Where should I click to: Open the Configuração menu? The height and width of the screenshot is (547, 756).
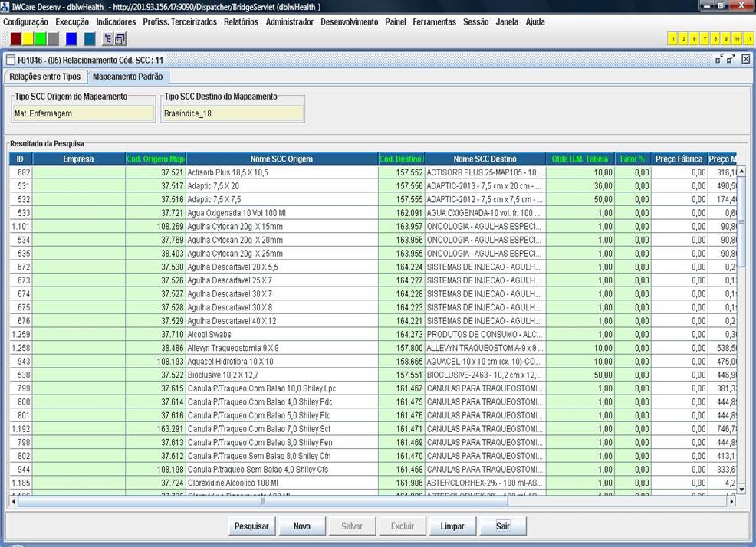tap(25, 21)
